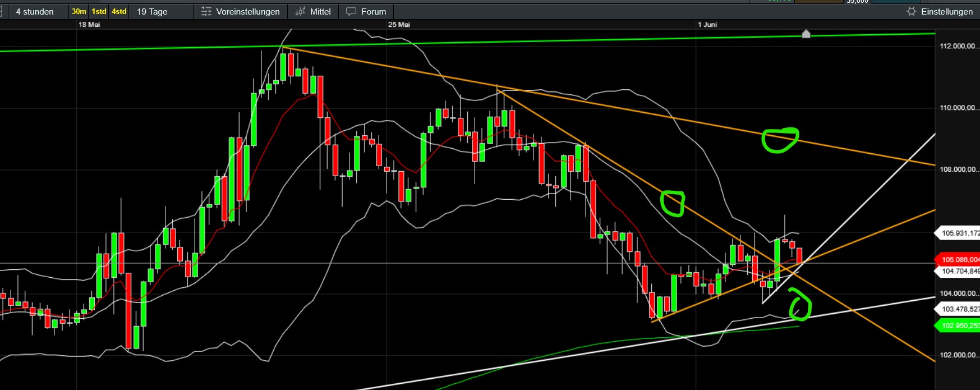Switch chart to 30m interval
Screen dimensions: 980x390
click(79, 11)
